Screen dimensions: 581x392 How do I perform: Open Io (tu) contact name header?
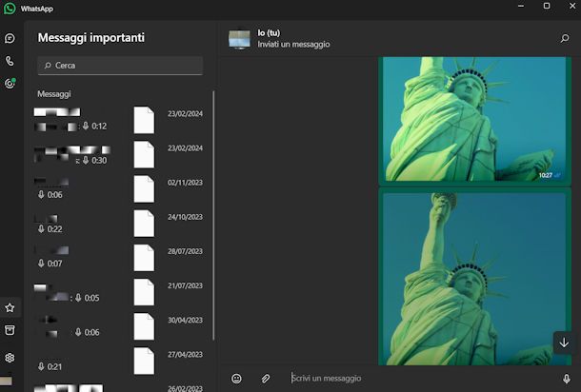pos(269,33)
